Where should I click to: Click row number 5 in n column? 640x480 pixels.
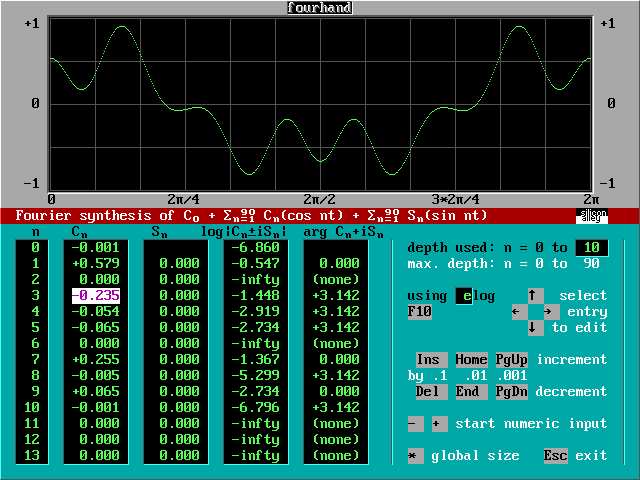36,328
